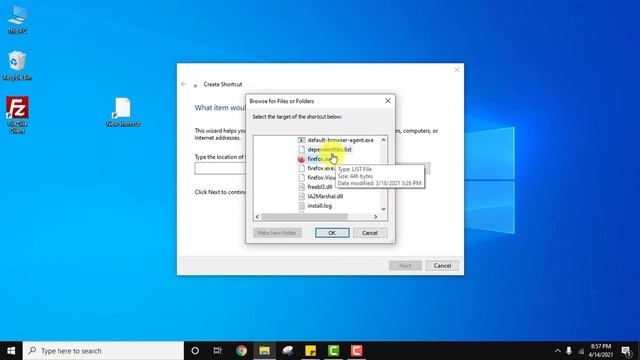Click OK in Browse for Files dialog

coord(332,233)
